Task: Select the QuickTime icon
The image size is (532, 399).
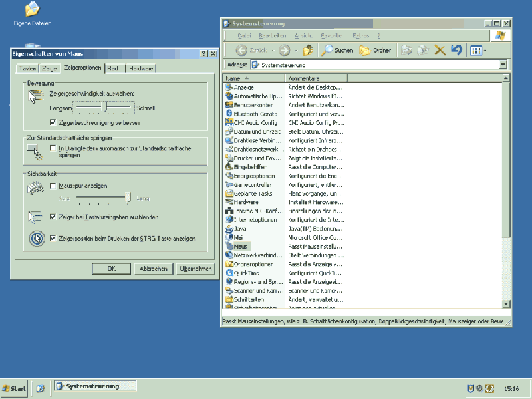Action: (229, 273)
